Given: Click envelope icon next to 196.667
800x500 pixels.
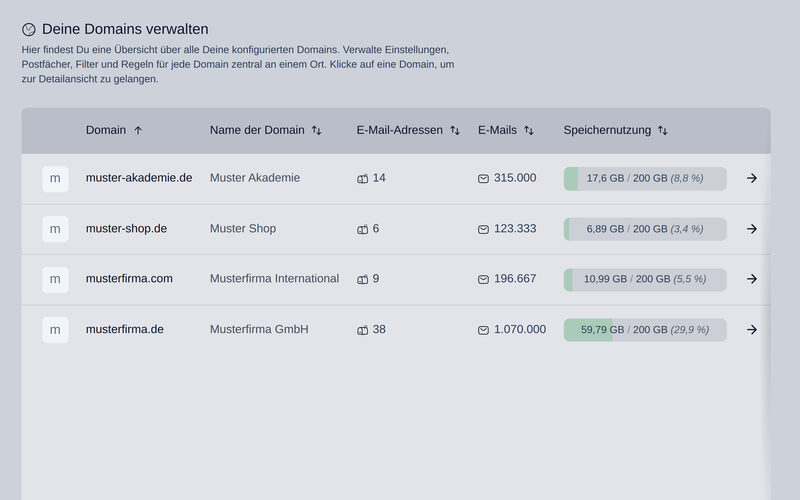Looking at the screenshot, I should (x=483, y=280).
